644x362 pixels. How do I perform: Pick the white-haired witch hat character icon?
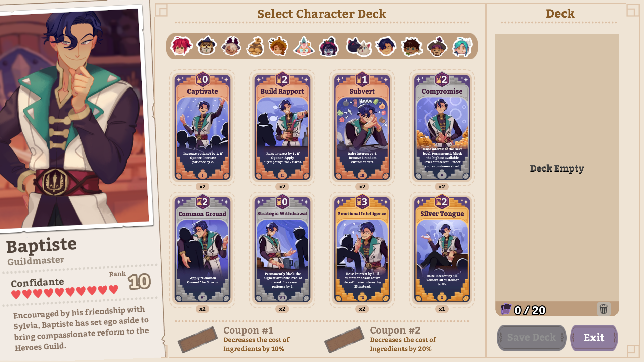pyautogui.click(x=231, y=46)
